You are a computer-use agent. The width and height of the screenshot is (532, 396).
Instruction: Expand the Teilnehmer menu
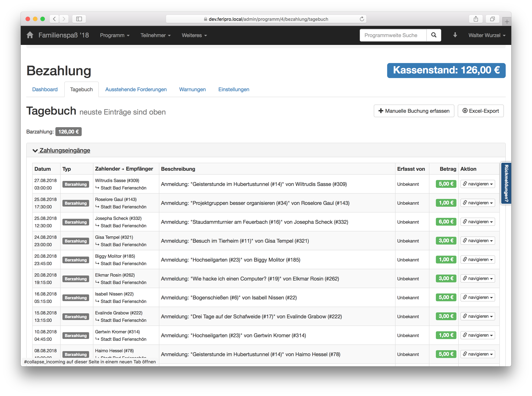[155, 35]
